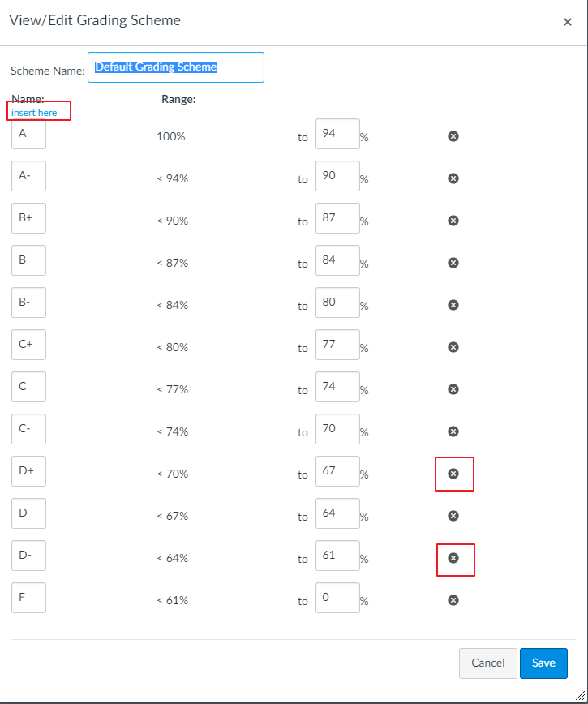Click the B grade name box

tap(28, 260)
